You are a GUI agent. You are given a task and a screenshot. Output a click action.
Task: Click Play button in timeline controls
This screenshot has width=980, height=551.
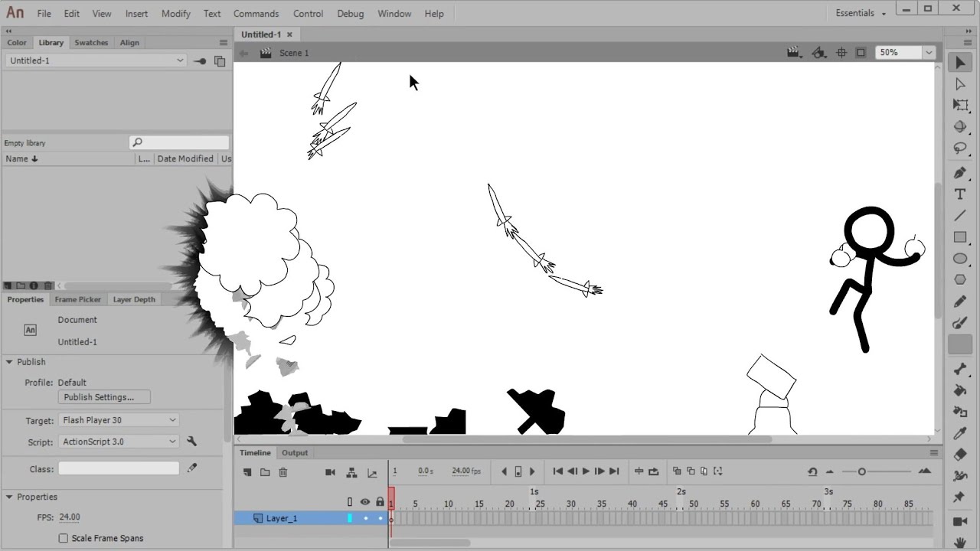tap(586, 471)
